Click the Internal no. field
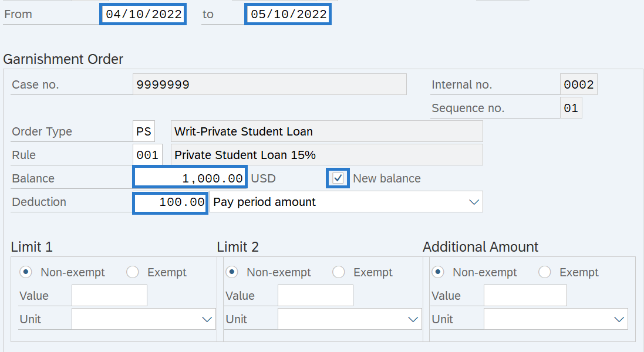 coord(578,84)
